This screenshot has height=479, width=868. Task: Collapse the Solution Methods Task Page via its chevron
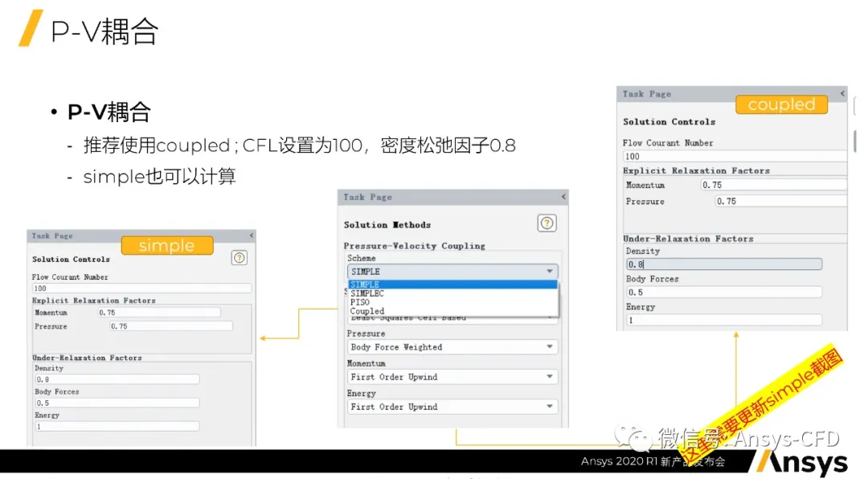(563, 196)
